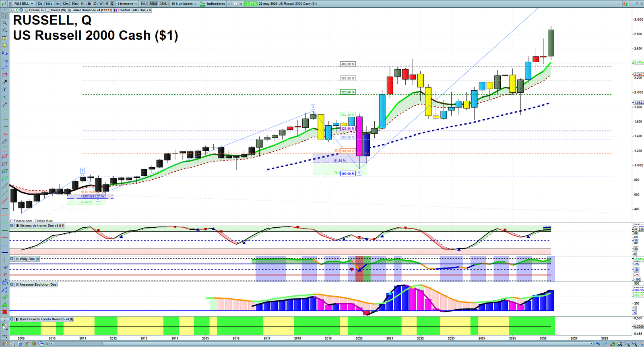The height and width of the screenshot is (347, 644).
Task: Select the 1h timeframe
Action: click(83, 4)
